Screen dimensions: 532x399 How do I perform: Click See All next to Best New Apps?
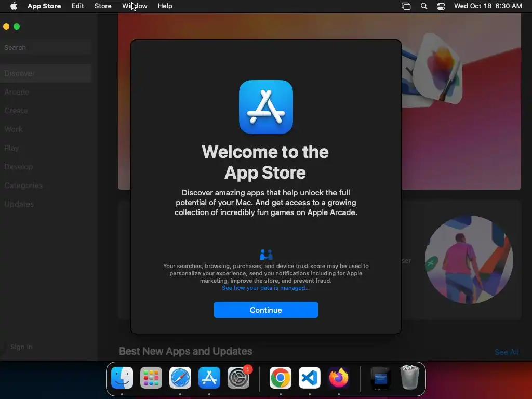[x=507, y=352]
